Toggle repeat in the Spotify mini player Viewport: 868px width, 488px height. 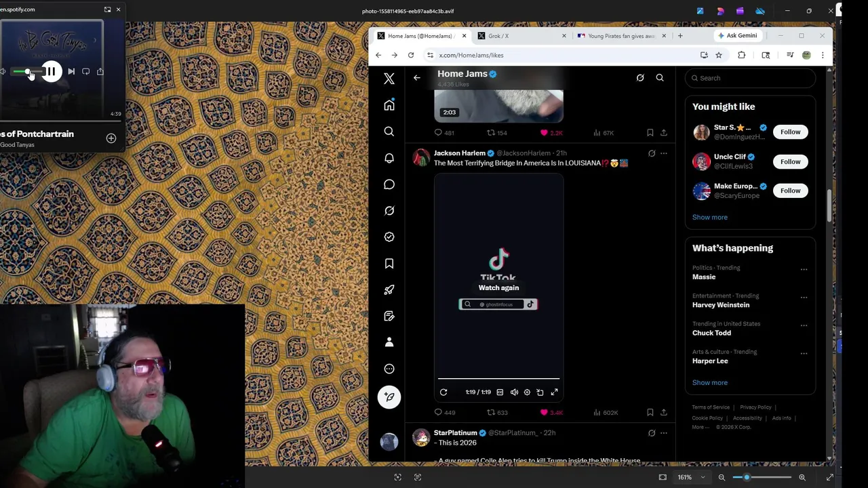click(x=85, y=71)
